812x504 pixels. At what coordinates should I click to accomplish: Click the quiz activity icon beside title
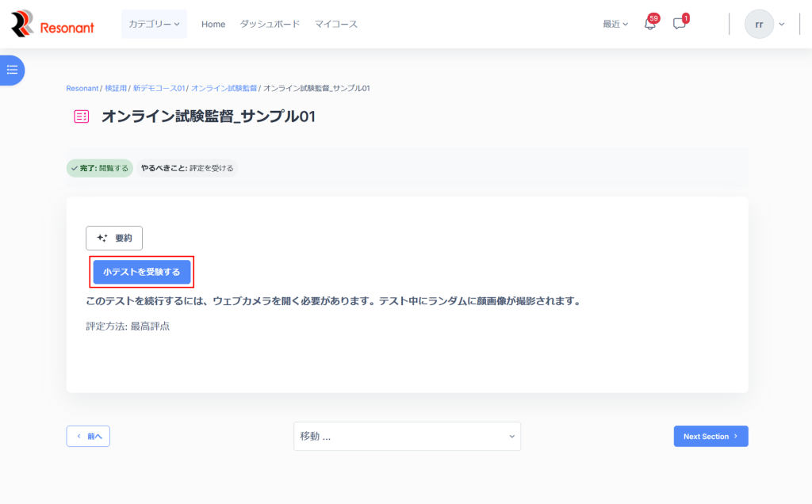[x=81, y=116]
